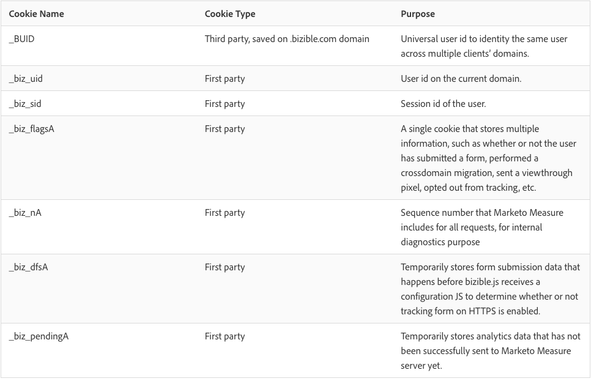The height and width of the screenshot is (379, 591).
Task: Click the Purpose column header
Action: pyautogui.click(x=418, y=14)
